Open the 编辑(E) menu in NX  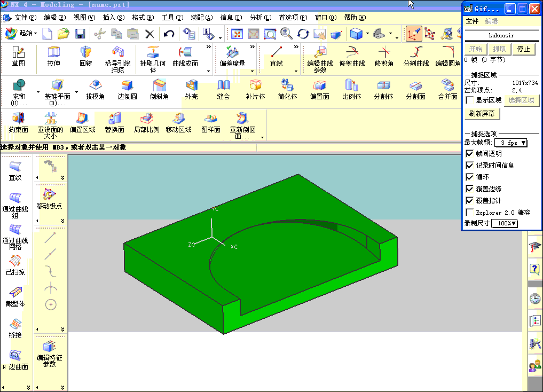coord(54,17)
